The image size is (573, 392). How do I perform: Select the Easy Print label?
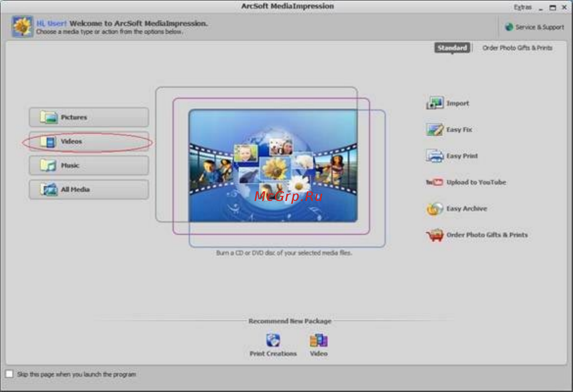[462, 156]
